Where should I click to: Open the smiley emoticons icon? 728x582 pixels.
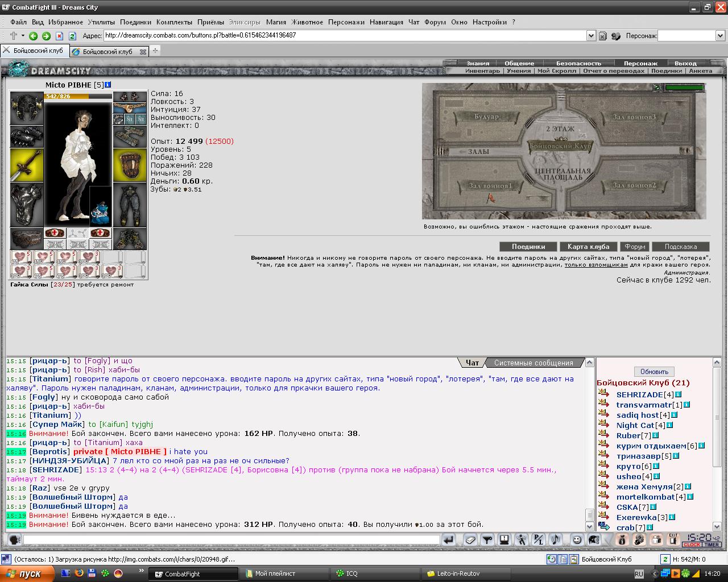(x=576, y=540)
